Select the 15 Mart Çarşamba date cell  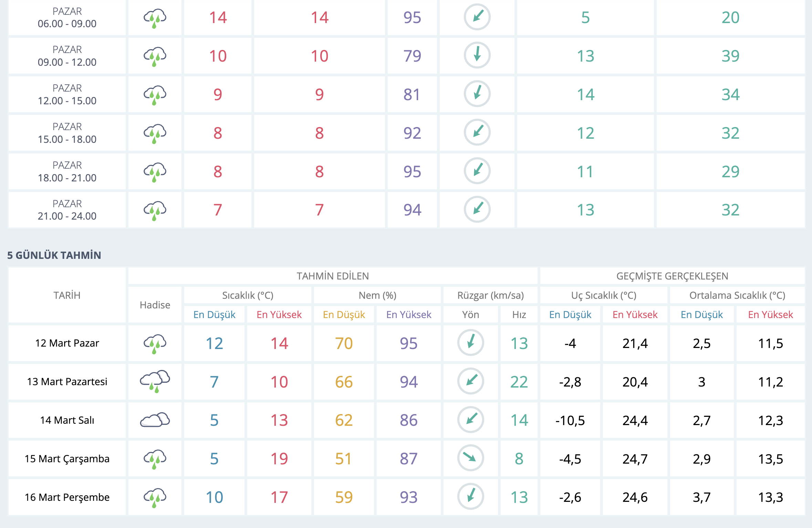67,458
